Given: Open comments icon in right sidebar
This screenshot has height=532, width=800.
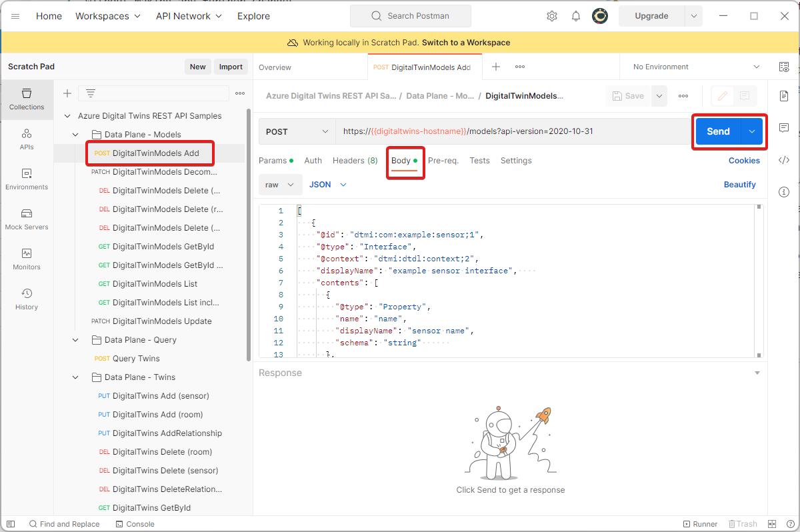Looking at the screenshot, I should point(784,128).
